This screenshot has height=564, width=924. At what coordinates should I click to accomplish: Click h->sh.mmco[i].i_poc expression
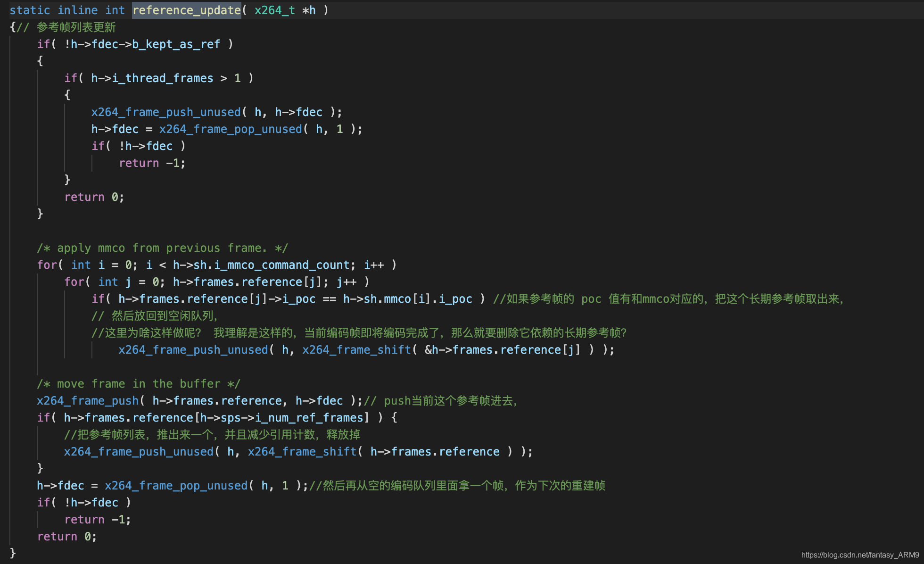[x=408, y=299]
